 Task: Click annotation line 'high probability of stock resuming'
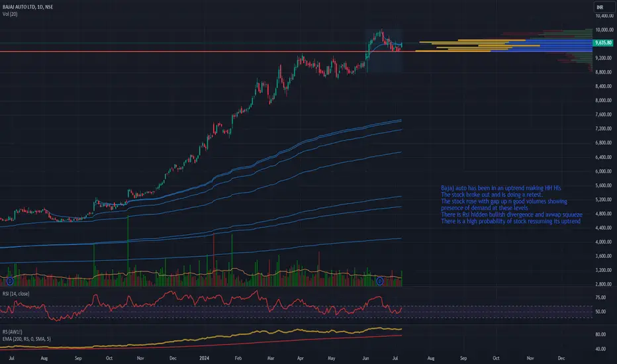click(x=511, y=221)
